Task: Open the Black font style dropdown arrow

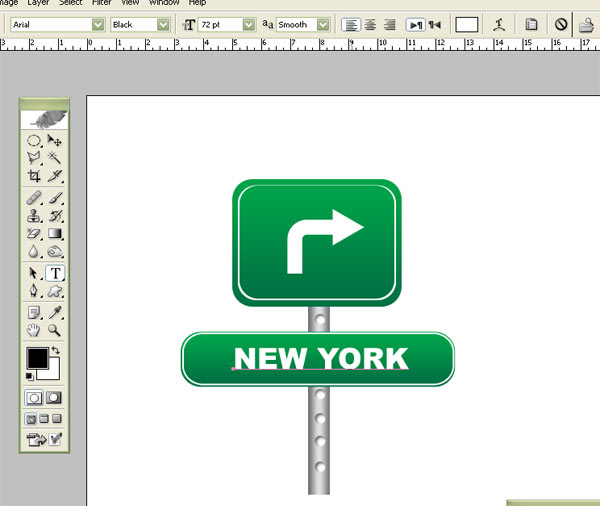Action: click(x=163, y=25)
